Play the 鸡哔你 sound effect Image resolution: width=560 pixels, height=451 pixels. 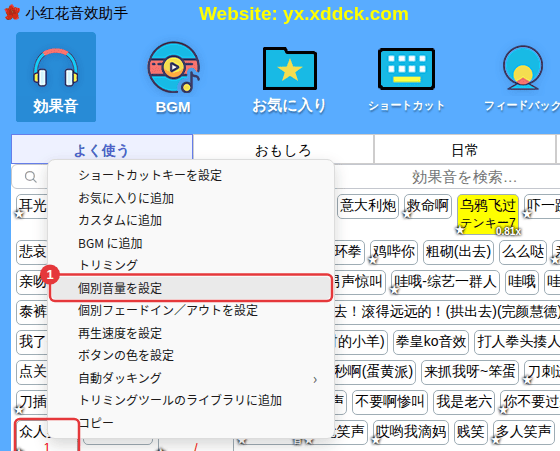coord(394,252)
